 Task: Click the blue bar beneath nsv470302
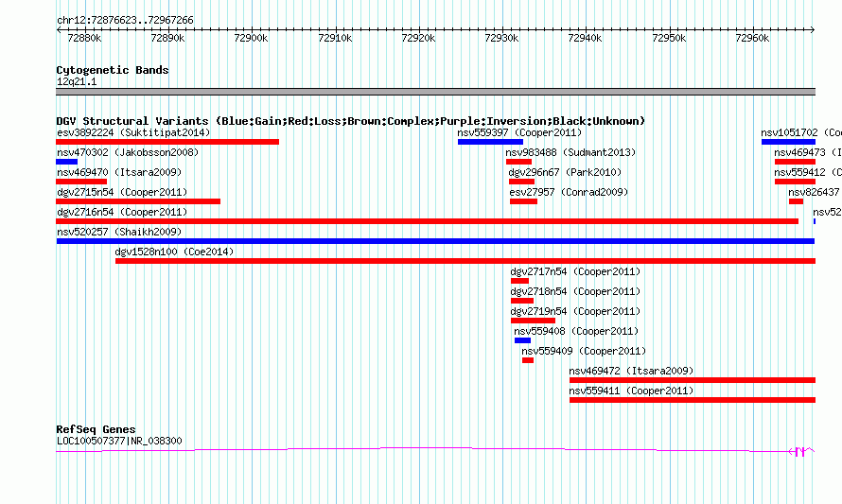(x=66, y=162)
